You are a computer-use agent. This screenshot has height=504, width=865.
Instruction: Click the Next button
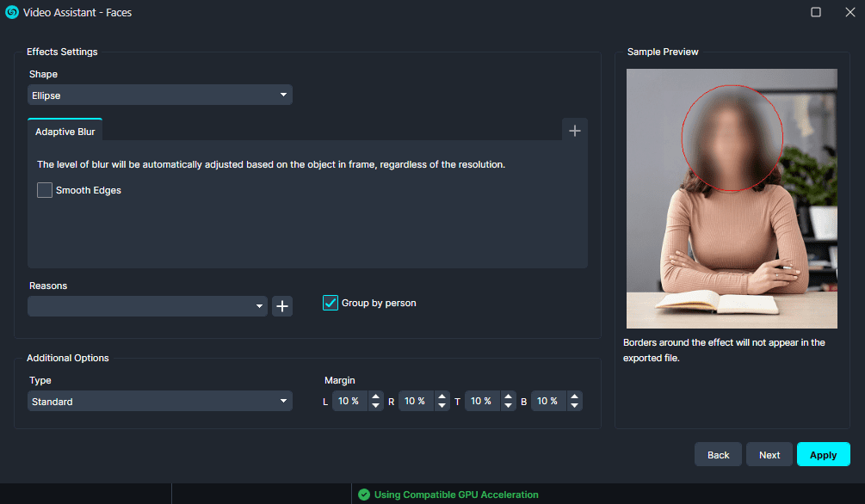pos(769,454)
